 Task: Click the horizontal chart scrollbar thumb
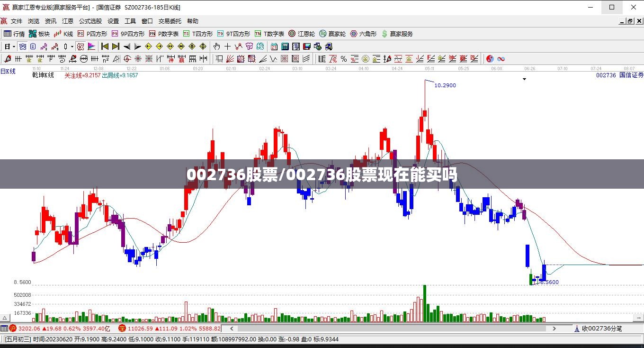coord(391,328)
